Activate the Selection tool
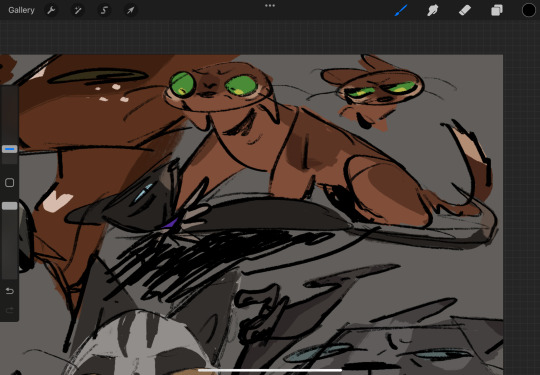 click(104, 10)
